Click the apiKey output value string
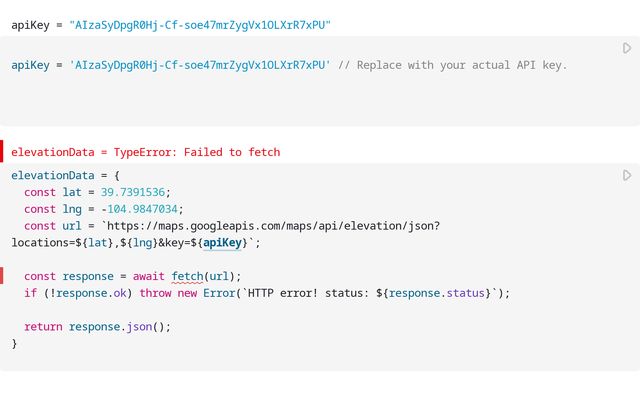 [200, 24]
